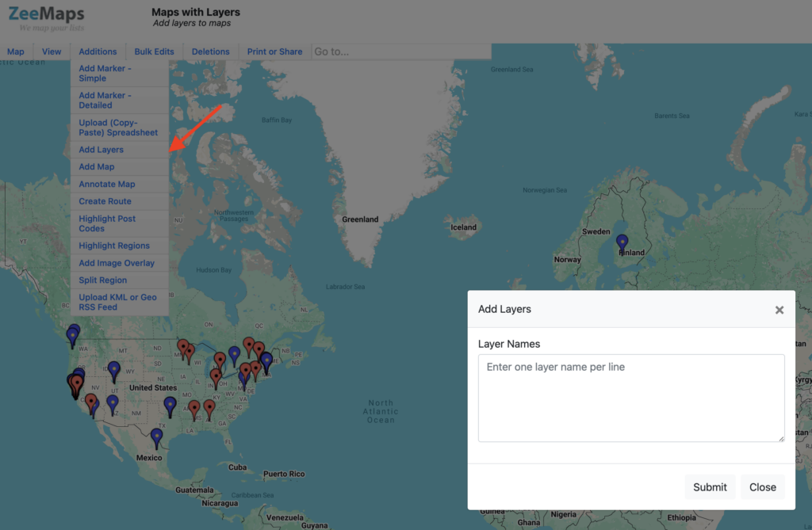Expand the Bulk Edits menu

pyautogui.click(x=154, y=51)
